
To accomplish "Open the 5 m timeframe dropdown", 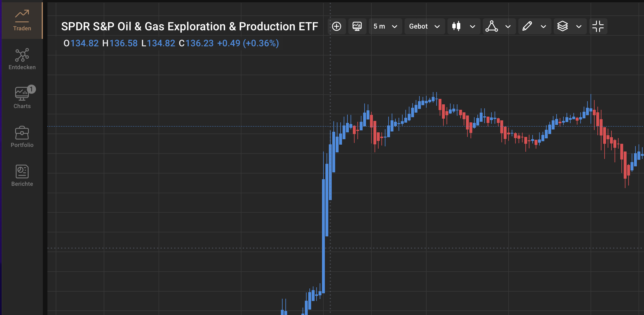I will 385,26.
